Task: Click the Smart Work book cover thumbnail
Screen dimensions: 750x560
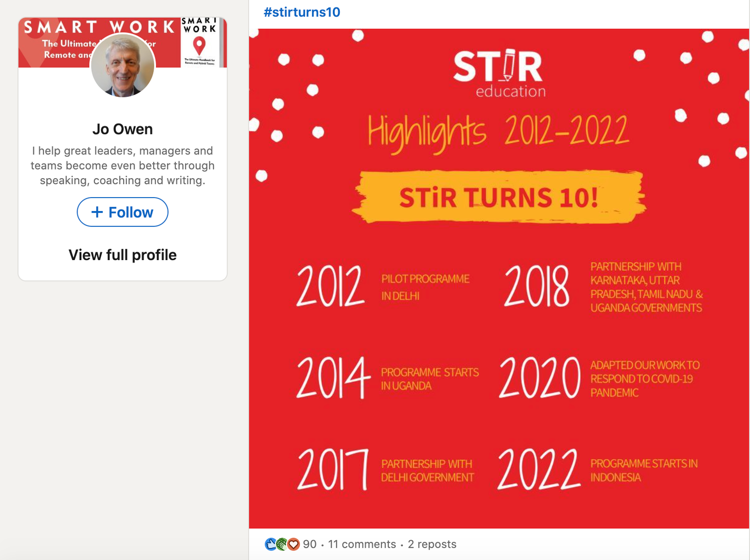Action: 200,42
